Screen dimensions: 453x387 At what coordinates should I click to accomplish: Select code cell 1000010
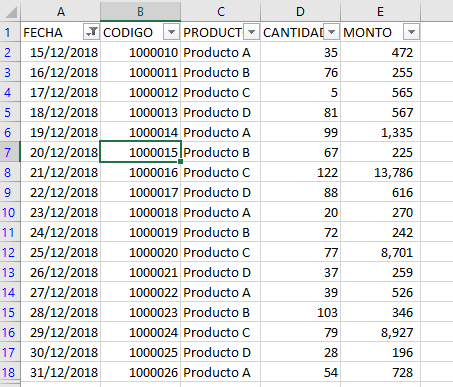coord(140,52)
